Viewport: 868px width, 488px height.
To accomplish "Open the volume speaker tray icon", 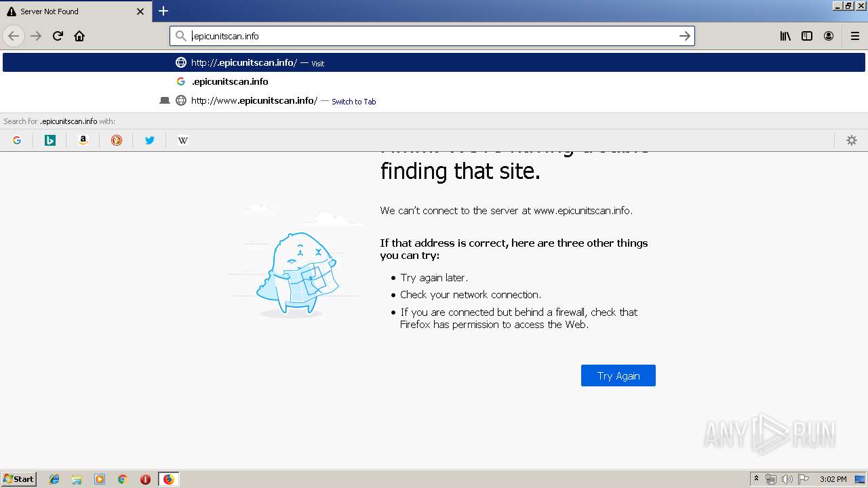I will [x=787, y=479].
